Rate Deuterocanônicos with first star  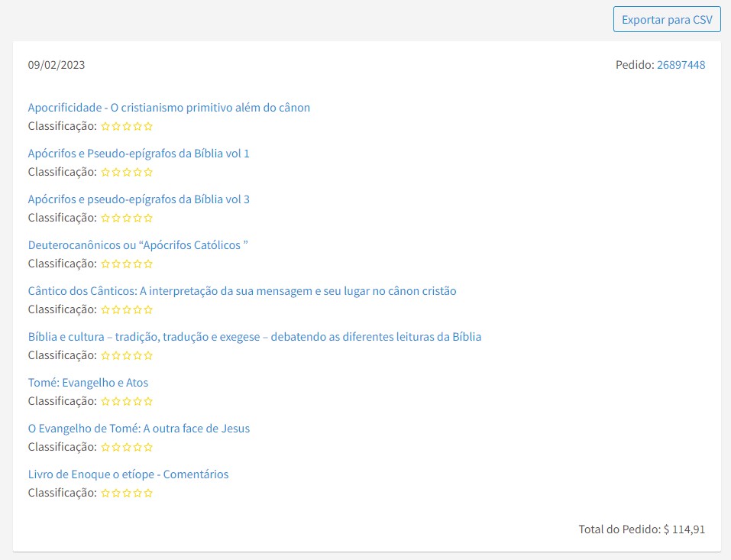click(105, 264)
